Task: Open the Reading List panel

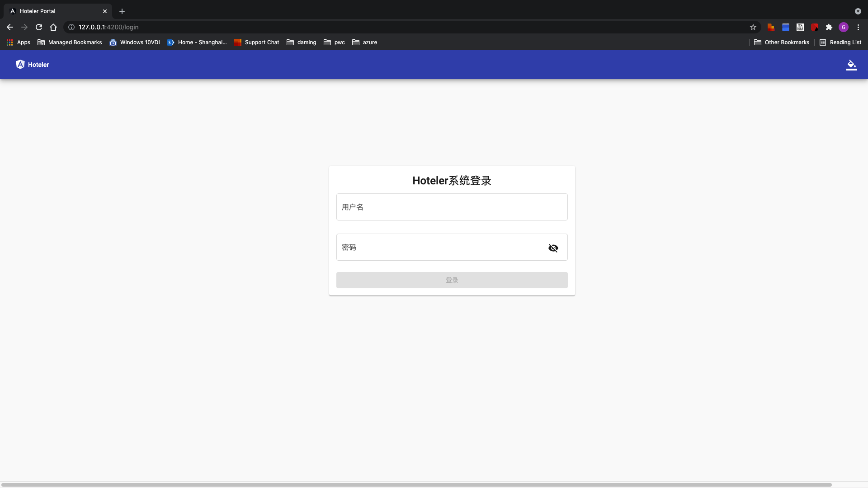Action: (840, 42)
